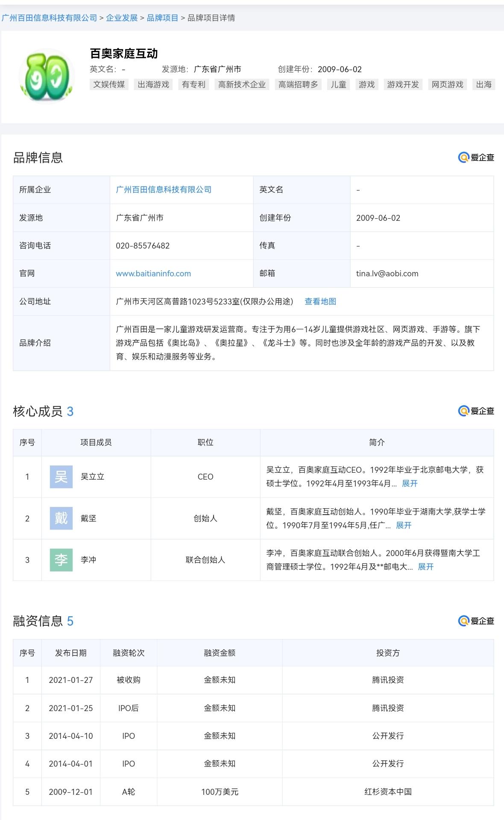The image size is (504, 820).
Task: Click the 戴坚 member name
Action: click(x=88, y=518)
